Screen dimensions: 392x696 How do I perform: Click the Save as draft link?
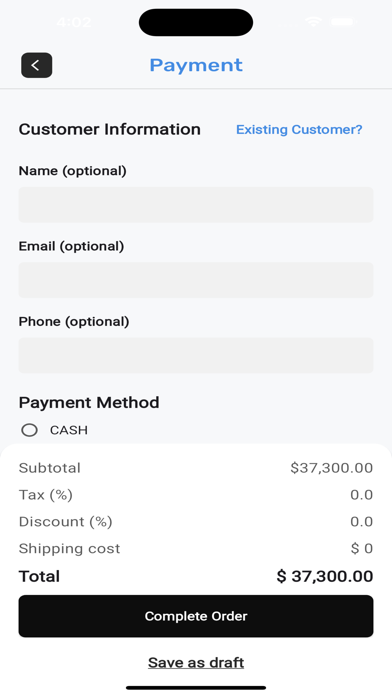tap(196, 662)
